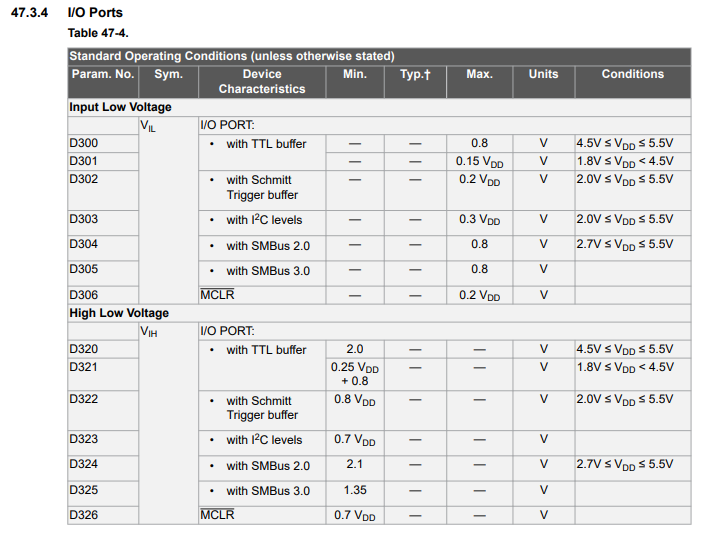This screenshot has height=538, width=701.
Task: Click the D322 condition 2.0V ≤ VDD ≤ 5.5V
Action: 625,400
